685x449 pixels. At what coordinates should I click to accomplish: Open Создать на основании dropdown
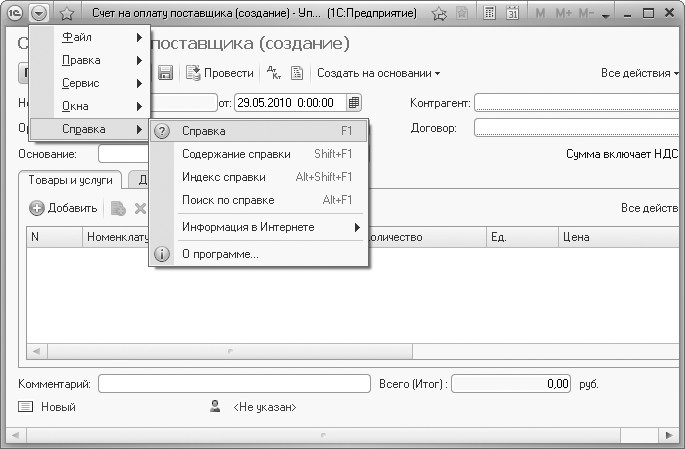tap(379, 73)
